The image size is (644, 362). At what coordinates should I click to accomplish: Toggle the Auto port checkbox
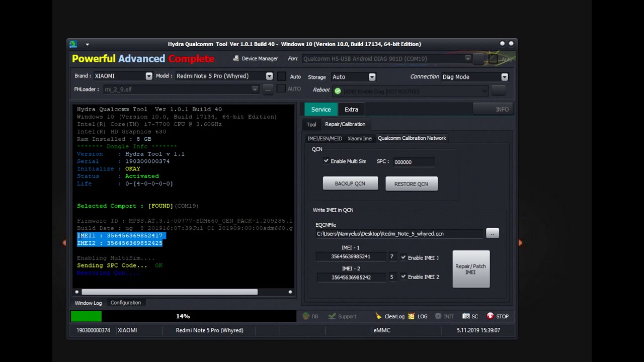click(x=493, y=59)
